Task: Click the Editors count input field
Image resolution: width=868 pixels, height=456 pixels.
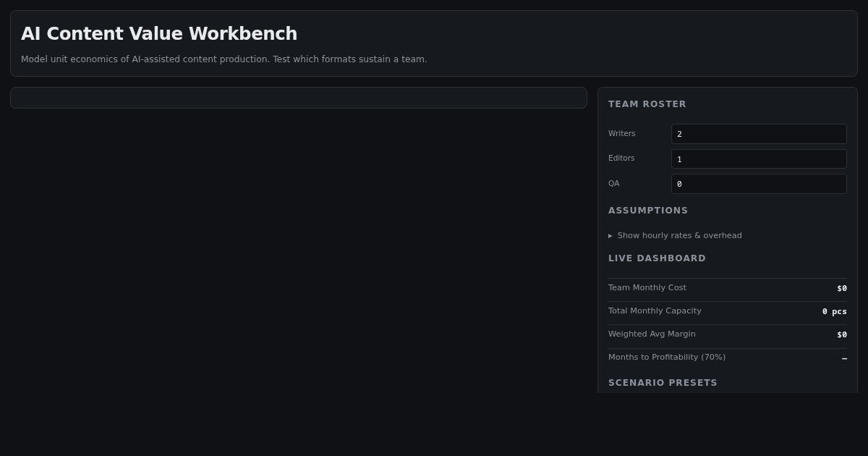Action: tap(759, 159)
